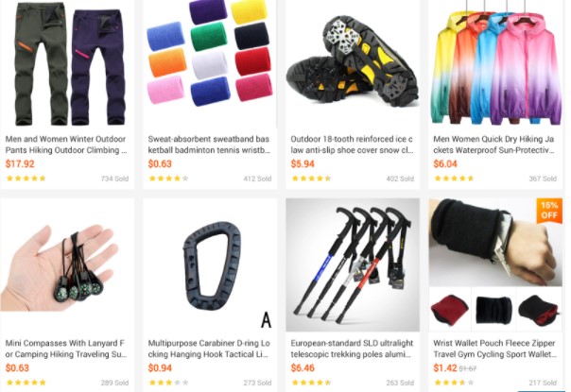The height and width of the screenshot is (392, 571).
Task: Click 'European-standard SLD ultralight trekking poles' title
Action: 352,349
